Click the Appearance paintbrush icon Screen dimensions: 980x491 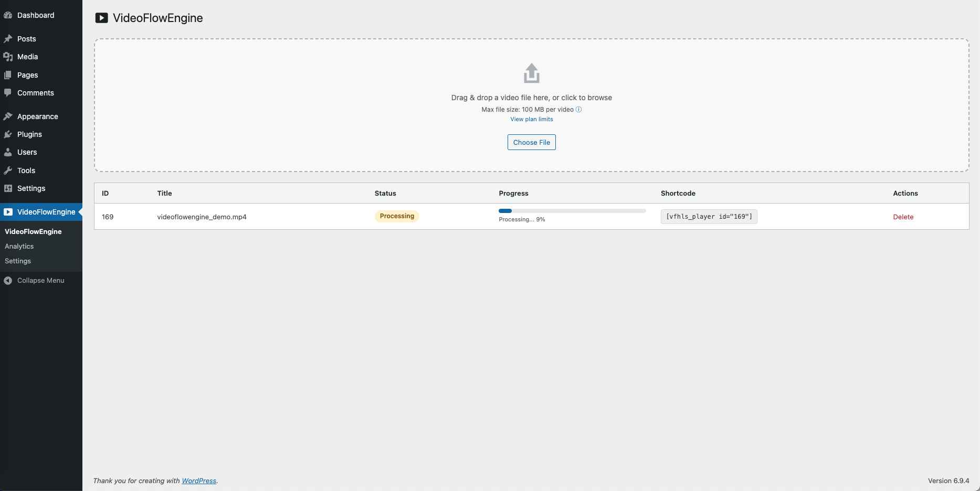8,116
